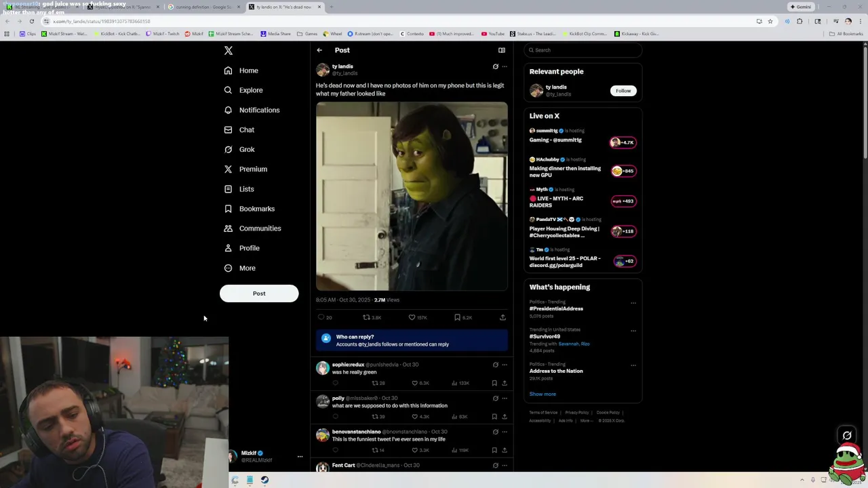The width and height of the screenshot is (868, 488).
Task: Click the Search input field
Action: click(x=583, y=50)
